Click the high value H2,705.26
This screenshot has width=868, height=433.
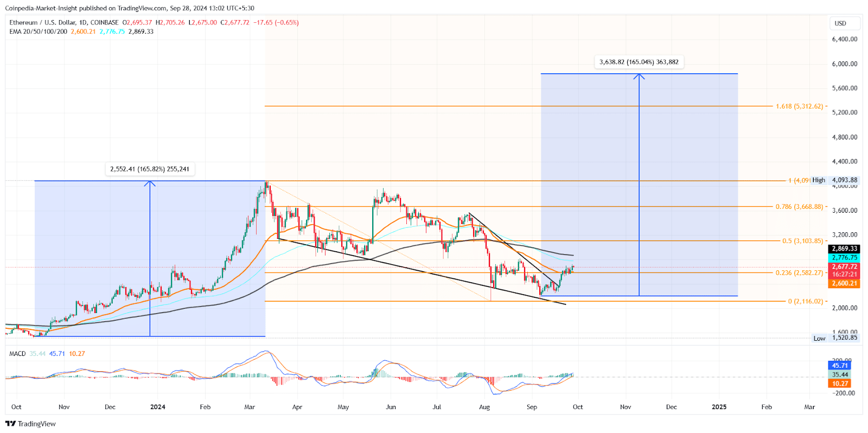(170, 23)
